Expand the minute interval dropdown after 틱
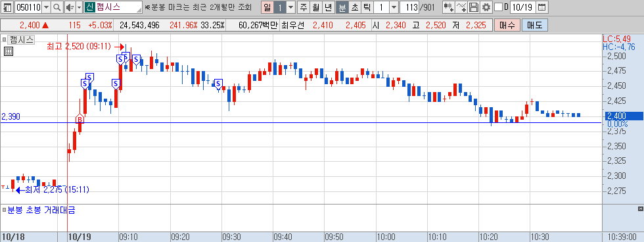This screenshot has height=242, width=644. coord(393,7)
